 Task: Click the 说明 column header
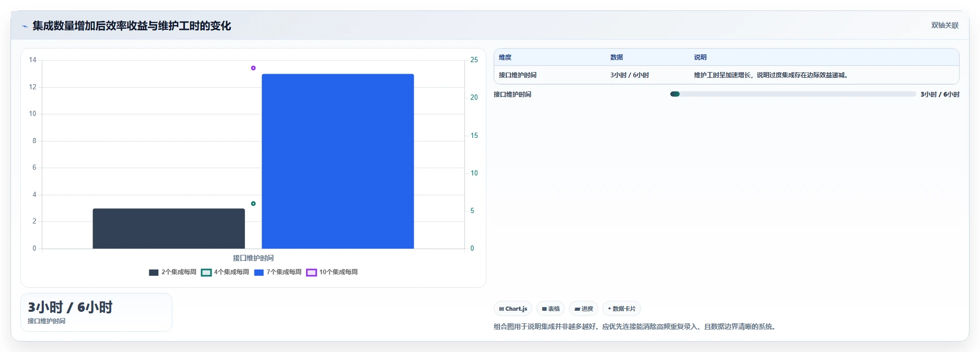(x=701, y=57)
